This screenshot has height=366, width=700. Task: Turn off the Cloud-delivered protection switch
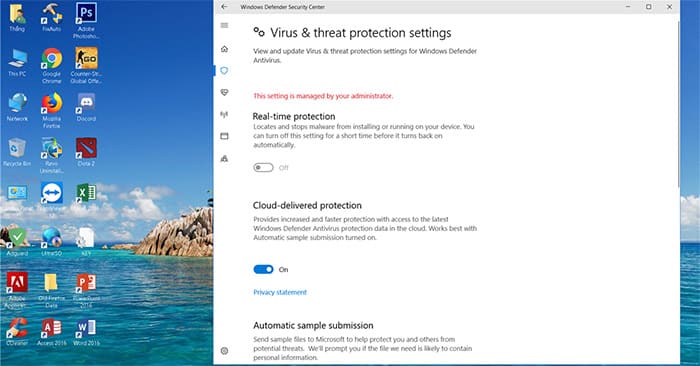(x=263, y=269)
